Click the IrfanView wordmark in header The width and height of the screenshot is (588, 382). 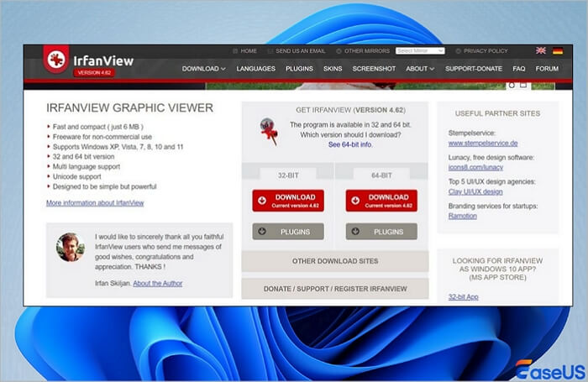click(x=103, y=60)
